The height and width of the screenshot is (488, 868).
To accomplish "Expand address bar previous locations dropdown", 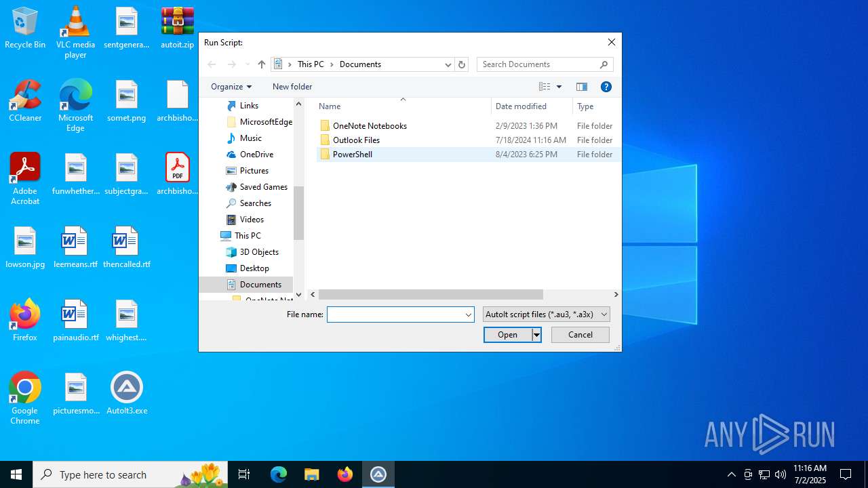I will click(448, 64).
